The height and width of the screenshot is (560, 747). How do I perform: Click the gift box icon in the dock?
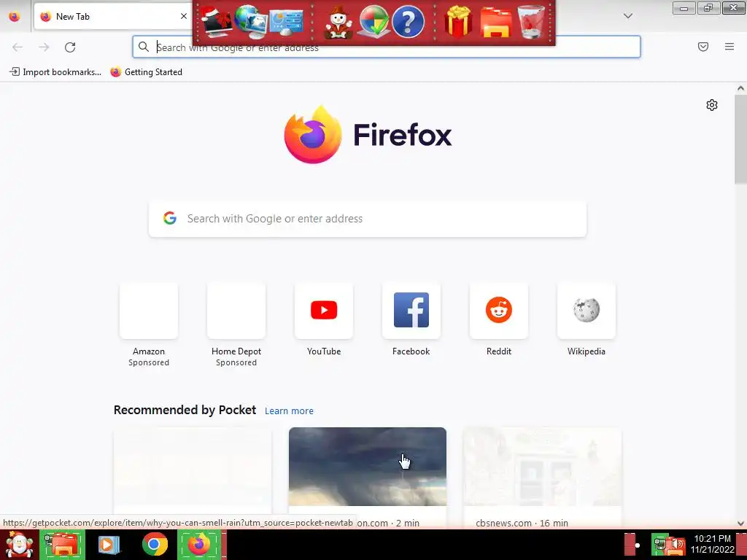tap(458, 21)
